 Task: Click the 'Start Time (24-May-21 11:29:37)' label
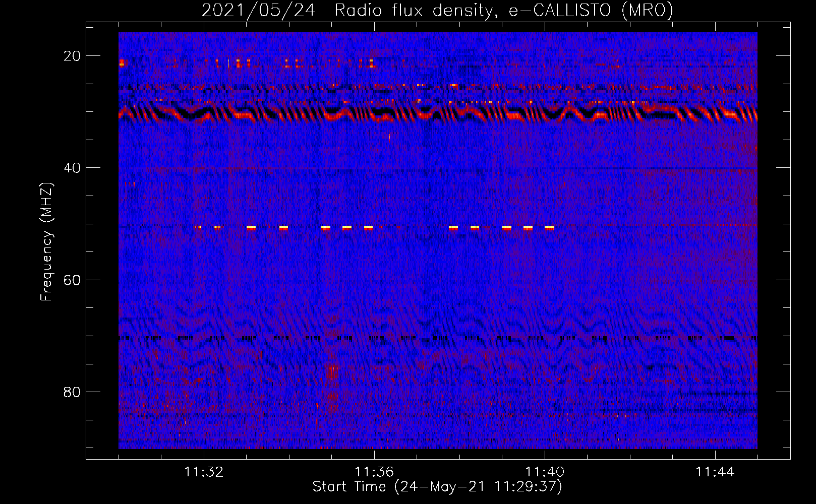click(x=437, y=487)
